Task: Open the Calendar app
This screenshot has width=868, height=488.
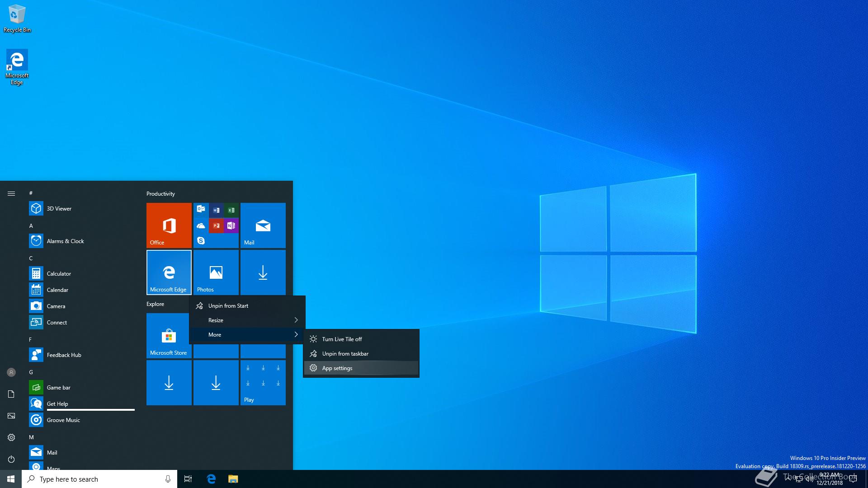Action: pyautogui.click(x=82, y=290)
